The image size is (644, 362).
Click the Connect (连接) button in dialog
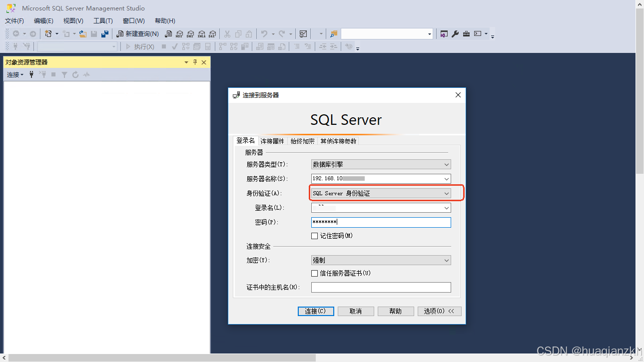[x=315, y=311]
